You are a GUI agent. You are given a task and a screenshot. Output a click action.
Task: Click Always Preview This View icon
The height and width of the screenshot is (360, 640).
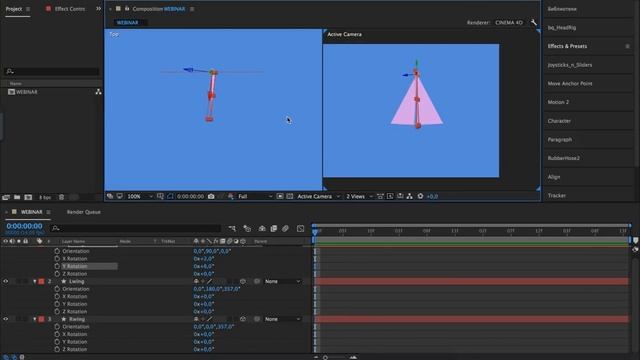[x=110, y=196]
